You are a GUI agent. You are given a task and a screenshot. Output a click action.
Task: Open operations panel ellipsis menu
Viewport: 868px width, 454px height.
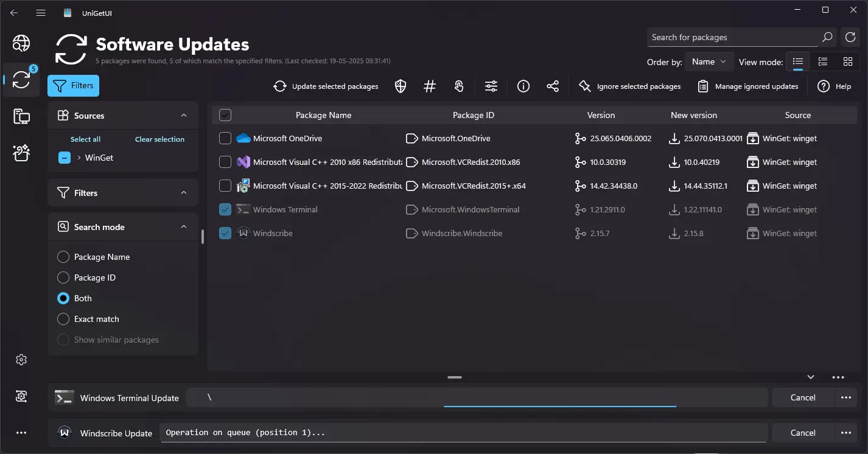tap(838, 377)
